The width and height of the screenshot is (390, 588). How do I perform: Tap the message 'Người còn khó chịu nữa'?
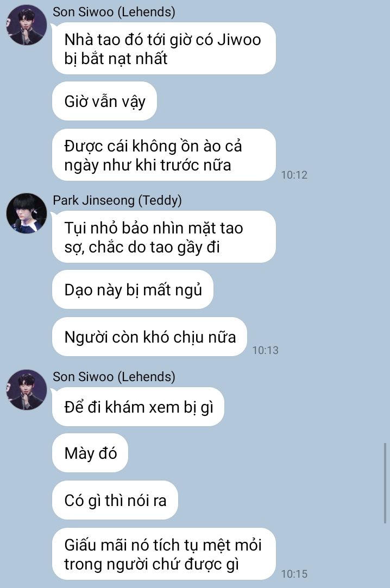point(149,337)
